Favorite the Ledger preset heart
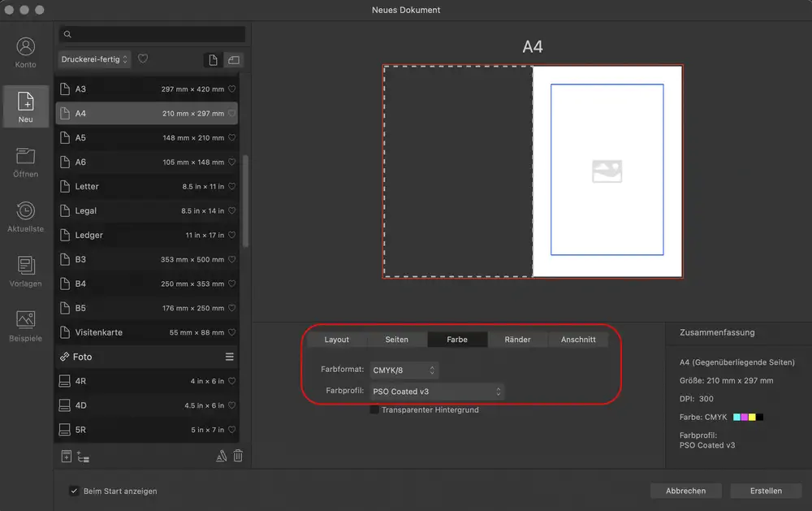The width and height of the screenshot is (812, 511). click(232, 235)
